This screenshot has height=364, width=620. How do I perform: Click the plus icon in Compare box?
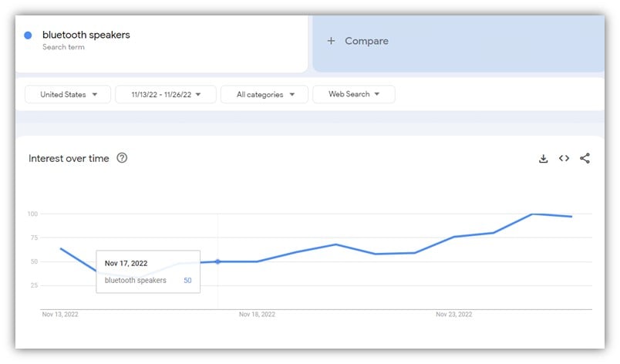coord(331,41)
